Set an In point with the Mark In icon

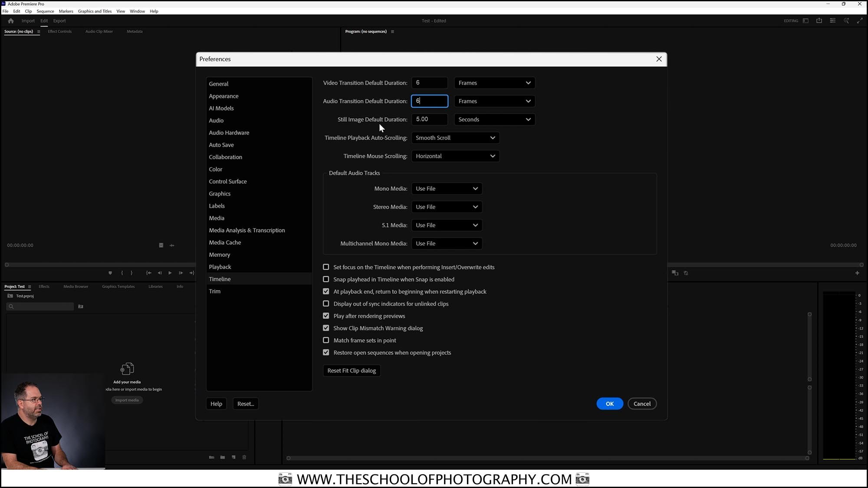click(x=122, y=273)
